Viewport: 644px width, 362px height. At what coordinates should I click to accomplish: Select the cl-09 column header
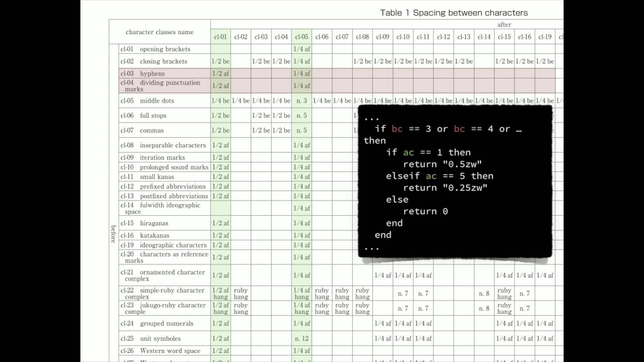tap(382, 37)
